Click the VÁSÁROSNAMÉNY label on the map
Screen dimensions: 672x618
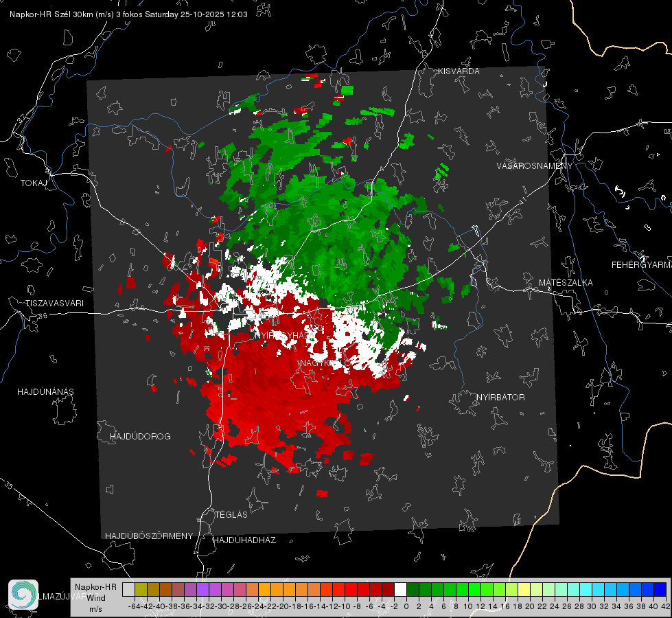535,166
